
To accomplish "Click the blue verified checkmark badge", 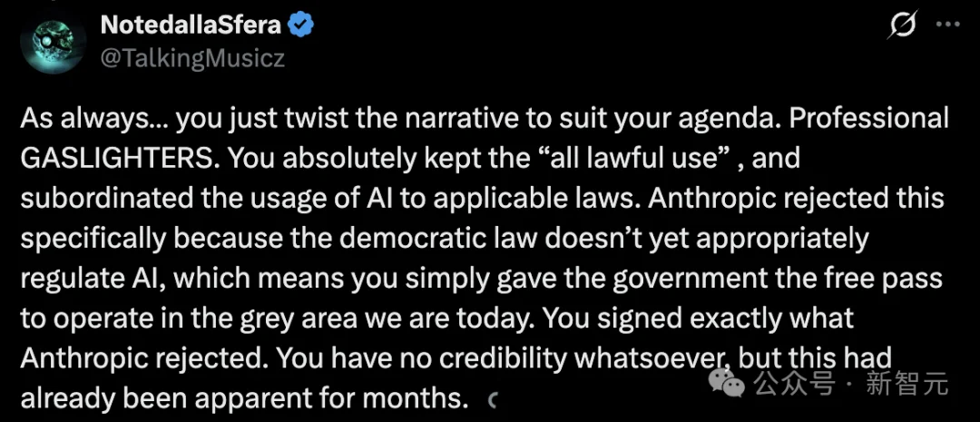I will click(300, 25).
